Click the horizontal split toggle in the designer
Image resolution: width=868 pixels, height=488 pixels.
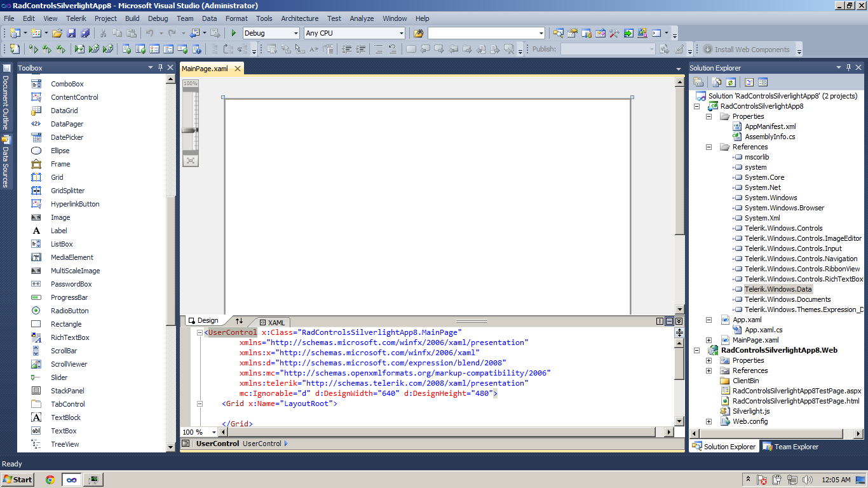pos(670,322)
